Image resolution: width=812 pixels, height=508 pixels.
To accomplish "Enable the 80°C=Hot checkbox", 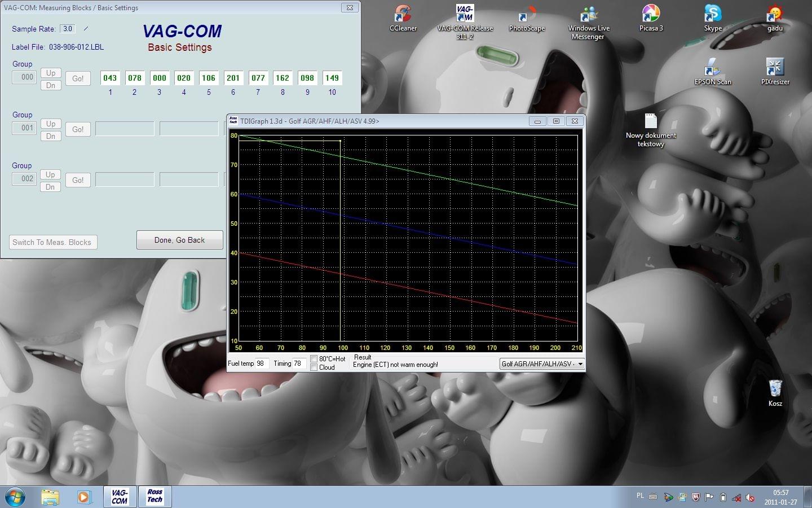I will click(x=314, y=359).
